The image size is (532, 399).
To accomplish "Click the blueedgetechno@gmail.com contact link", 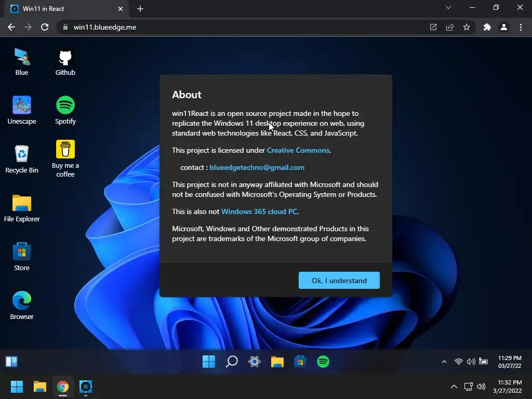I will pyautogui.click(x=257, y=167).
